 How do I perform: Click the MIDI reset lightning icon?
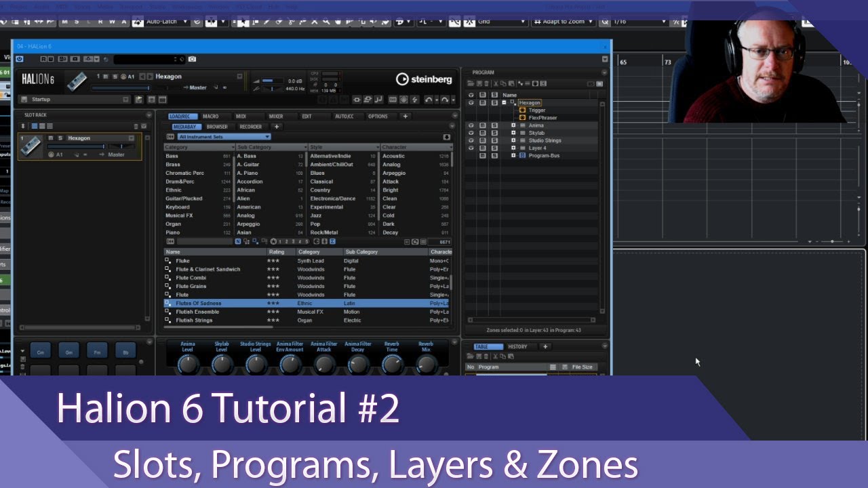pos(414,100)
